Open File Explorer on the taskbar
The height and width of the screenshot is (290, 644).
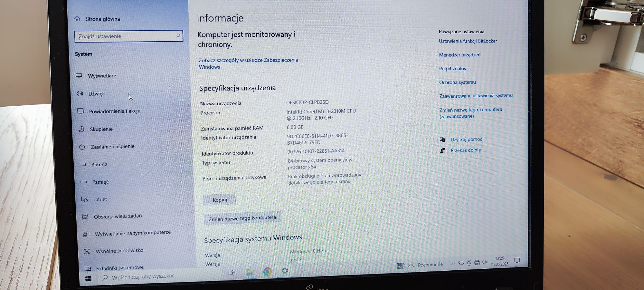(249, 273)
